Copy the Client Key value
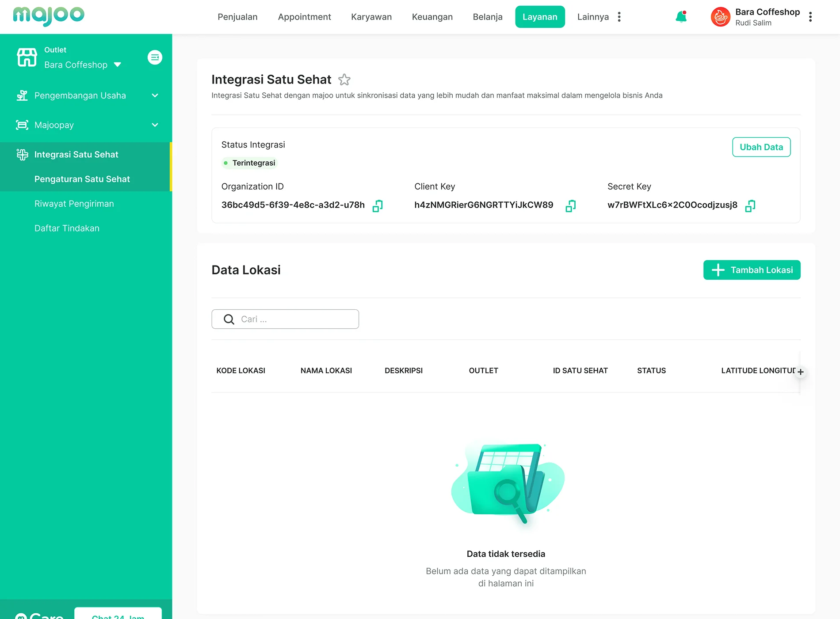The height and width of the screenshot is (619, 840). point(570,205)
